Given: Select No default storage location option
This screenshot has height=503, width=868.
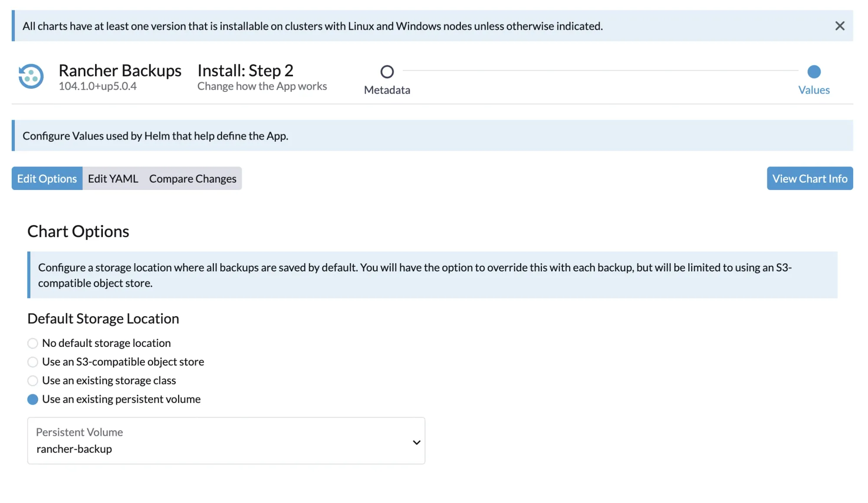Looking at the screenshot, I should (x=33, y=343).
